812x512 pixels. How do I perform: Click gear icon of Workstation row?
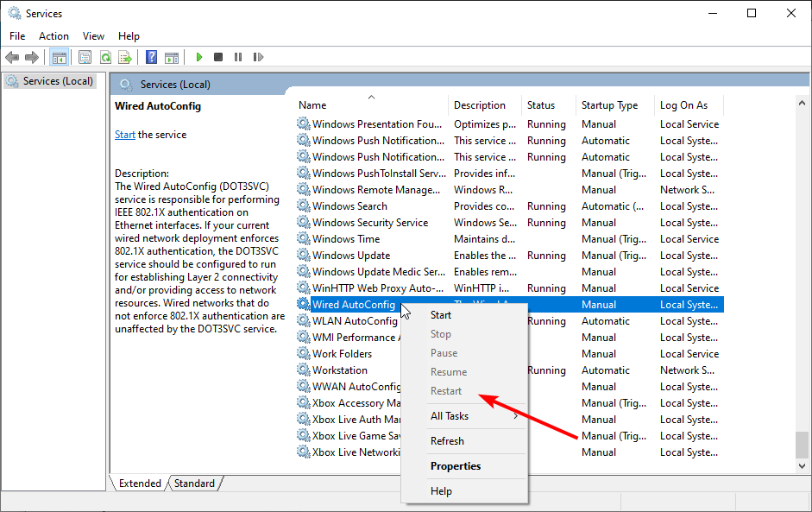[x=303, y=370]
